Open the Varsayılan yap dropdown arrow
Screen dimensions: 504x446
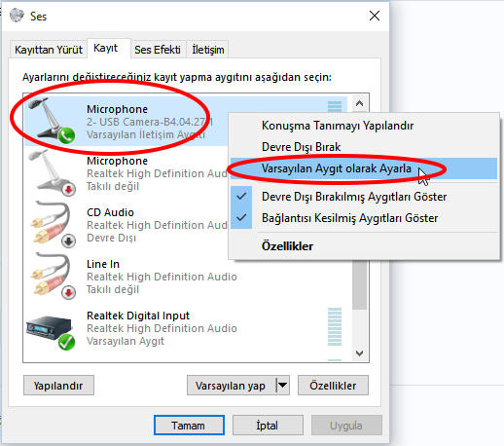282,386
